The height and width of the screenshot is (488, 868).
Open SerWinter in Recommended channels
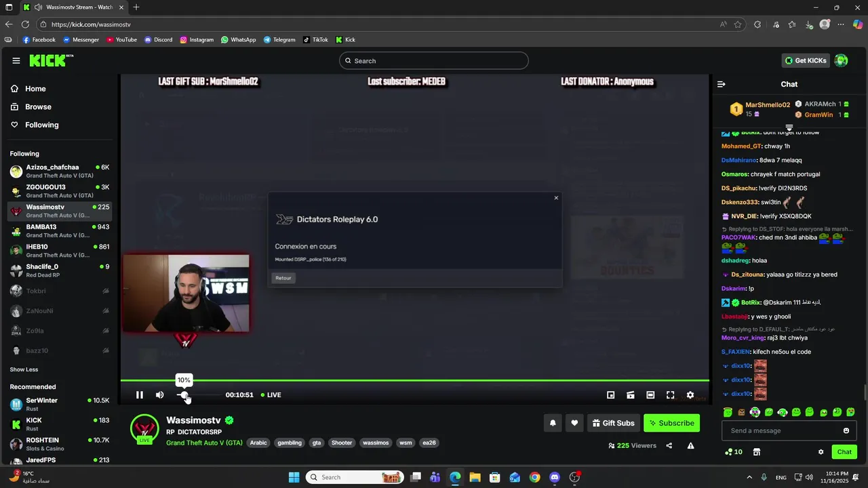(60, 404)
